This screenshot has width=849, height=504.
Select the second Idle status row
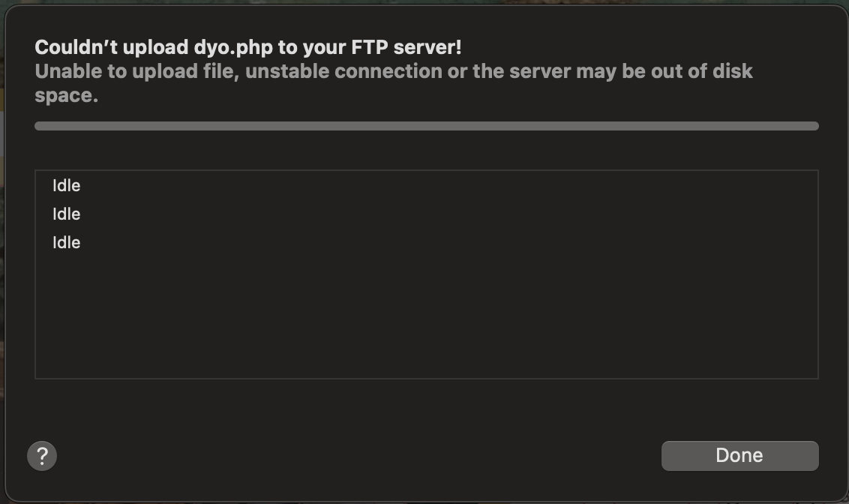67,214
